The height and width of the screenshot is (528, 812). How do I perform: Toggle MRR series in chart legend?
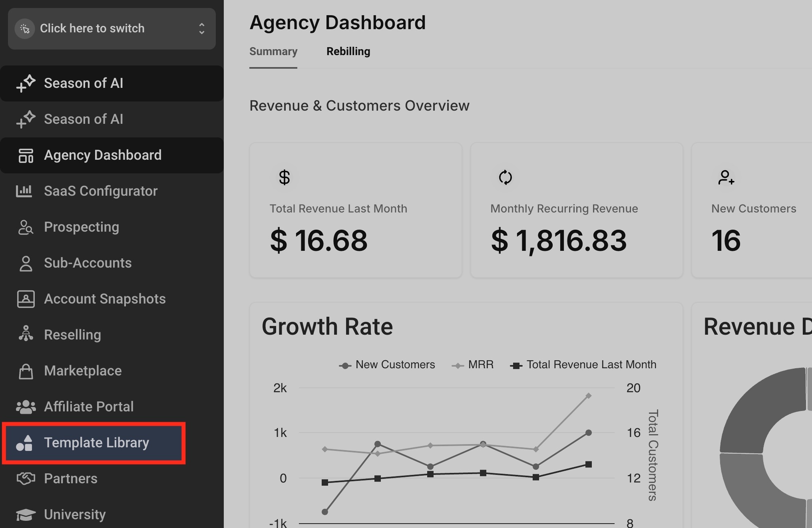pyautogui.click(x=473, y=365)
